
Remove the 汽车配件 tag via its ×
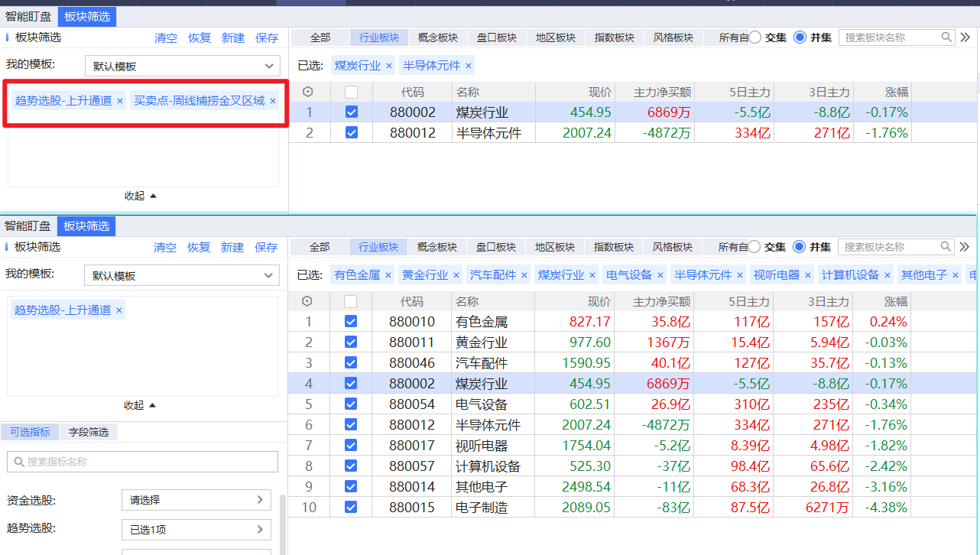pos(524,275)
